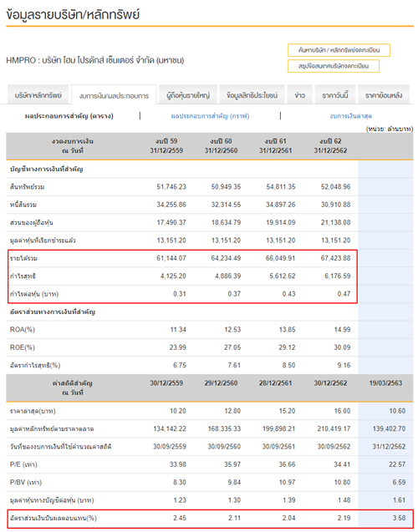Click P/BV value 6.59

tap(399, 483)
